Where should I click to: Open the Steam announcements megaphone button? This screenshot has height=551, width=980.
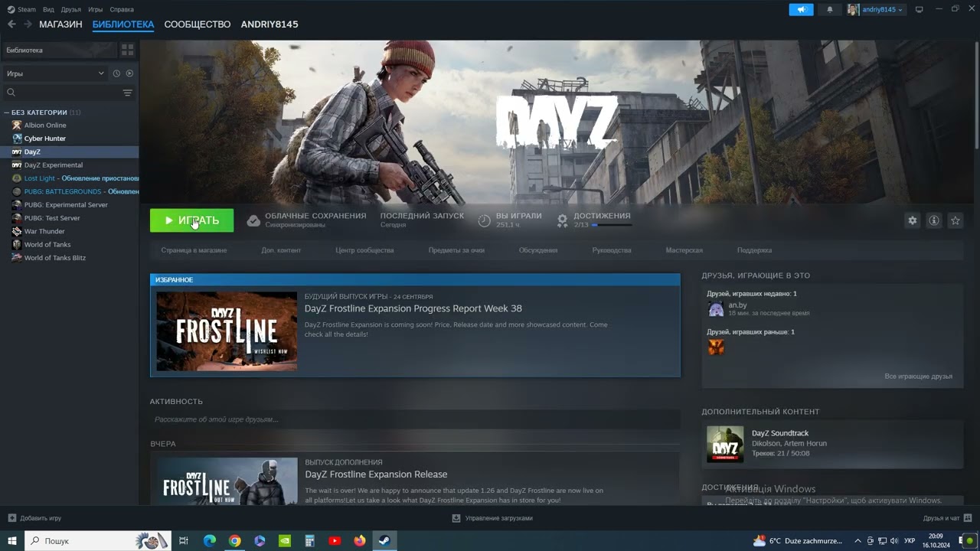[801, 9]
